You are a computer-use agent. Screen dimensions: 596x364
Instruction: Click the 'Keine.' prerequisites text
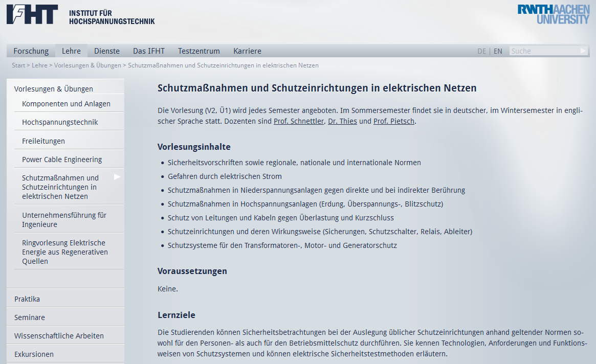point(168,289)
